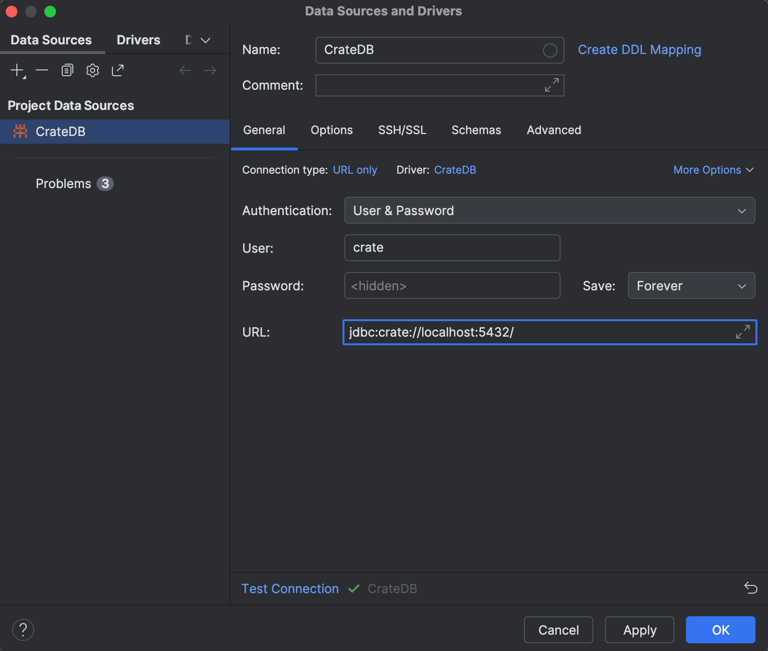Click the Project Data Sources heading

(71, 105)
